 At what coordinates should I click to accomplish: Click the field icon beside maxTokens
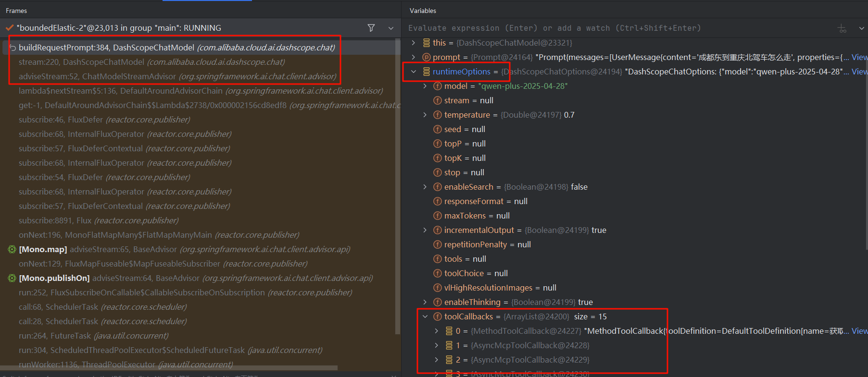pos(438,216)
